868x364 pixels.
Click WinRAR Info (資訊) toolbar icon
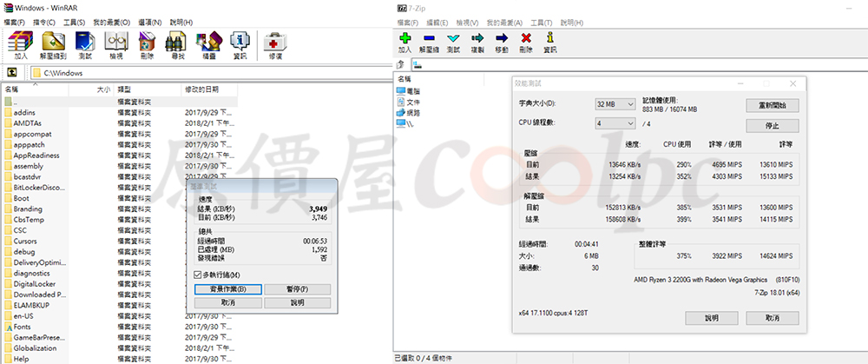(x=240, y=45)
